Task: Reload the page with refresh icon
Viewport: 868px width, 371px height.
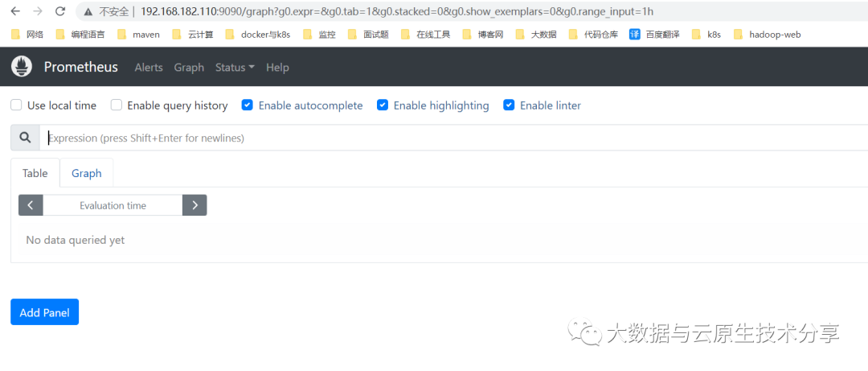Action: pos(60,11)
